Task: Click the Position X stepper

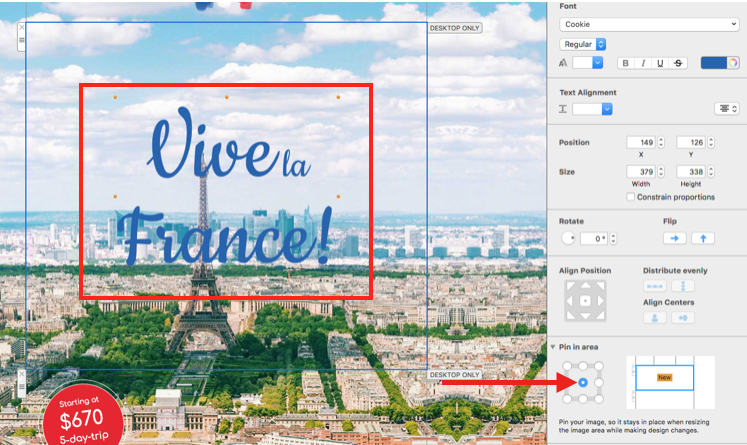Action: point(661,142)
